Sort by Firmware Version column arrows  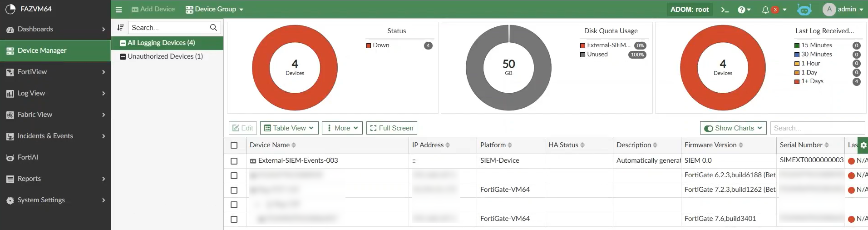[741, 145]
